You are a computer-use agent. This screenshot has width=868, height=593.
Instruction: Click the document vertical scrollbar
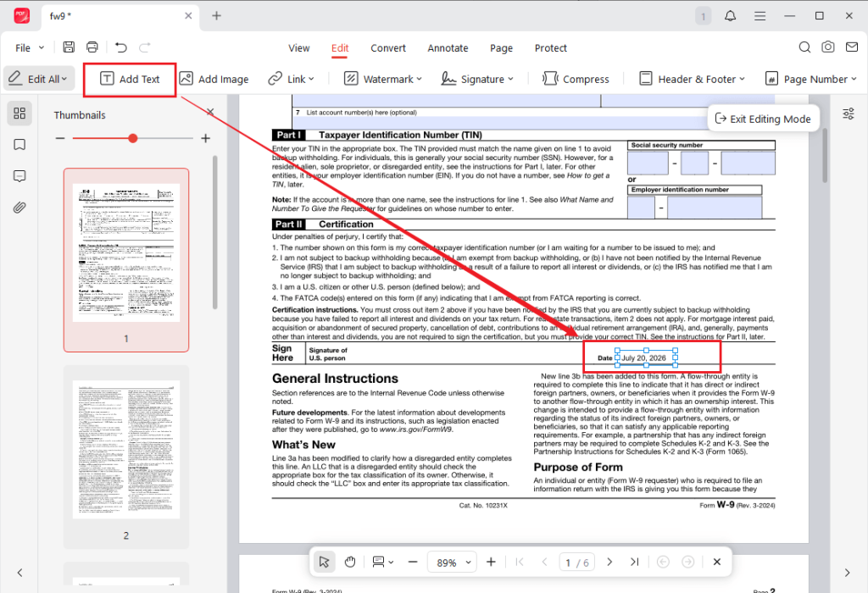(824, 155)
